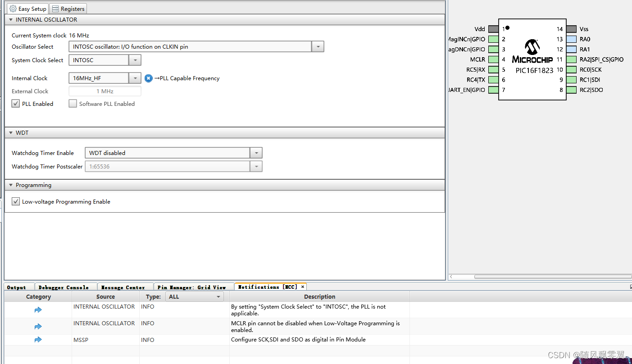The image size is (632, 364).
Task: Switch to the Easy Setup tab
Action: click(x=27, y=9)
